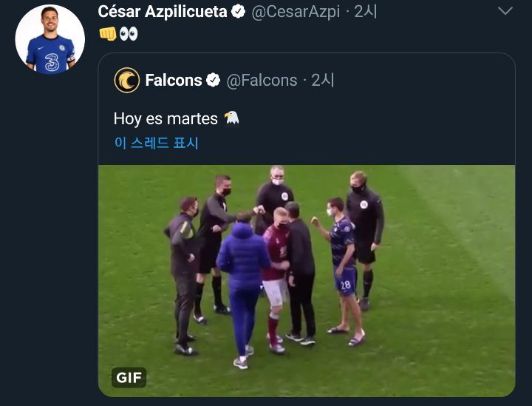Click verified badge beside Falcons name
532x406 pixels.
(x=213, y=80)
